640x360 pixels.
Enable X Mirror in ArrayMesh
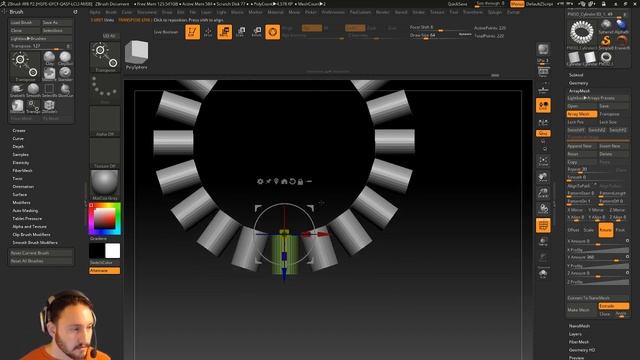coord(576,210)
